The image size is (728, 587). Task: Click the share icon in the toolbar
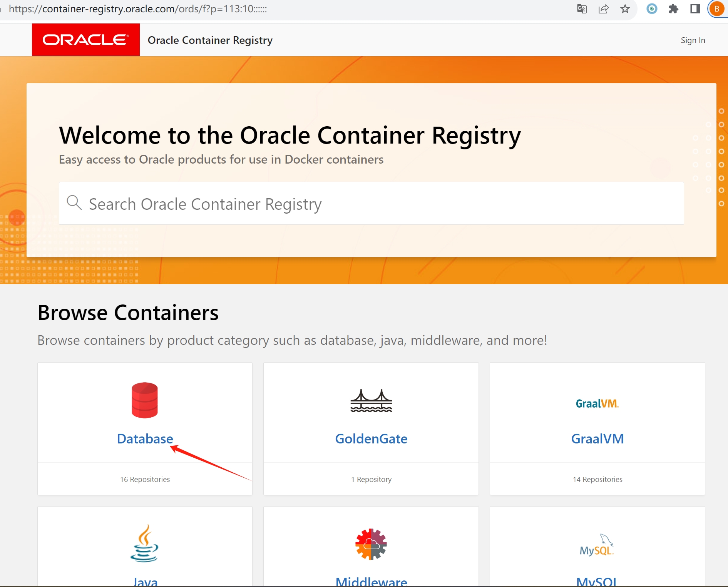tap(604, 9)
